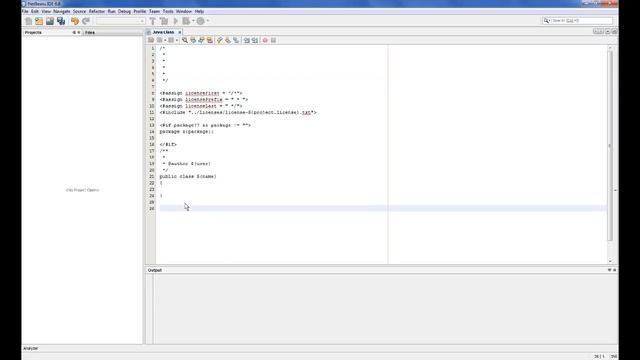Click the editor Forward navigation icon

(171, 40)
